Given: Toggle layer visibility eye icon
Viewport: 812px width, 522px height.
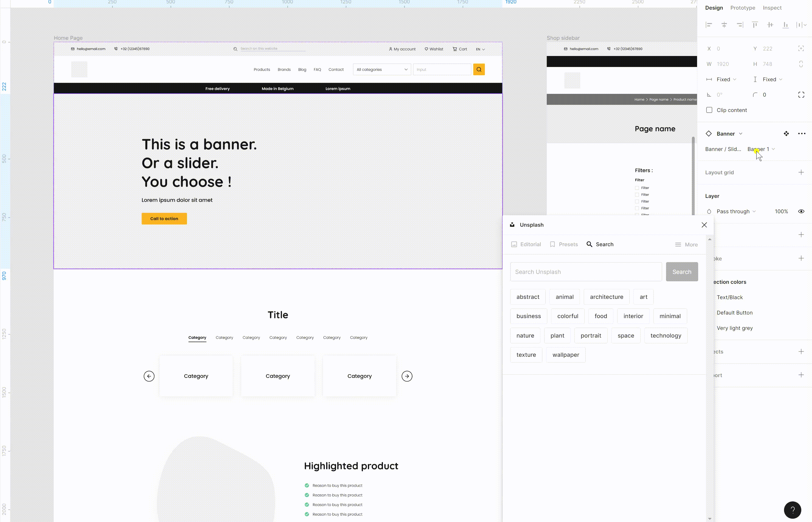Looking at the screenshot, I should 801,212.
